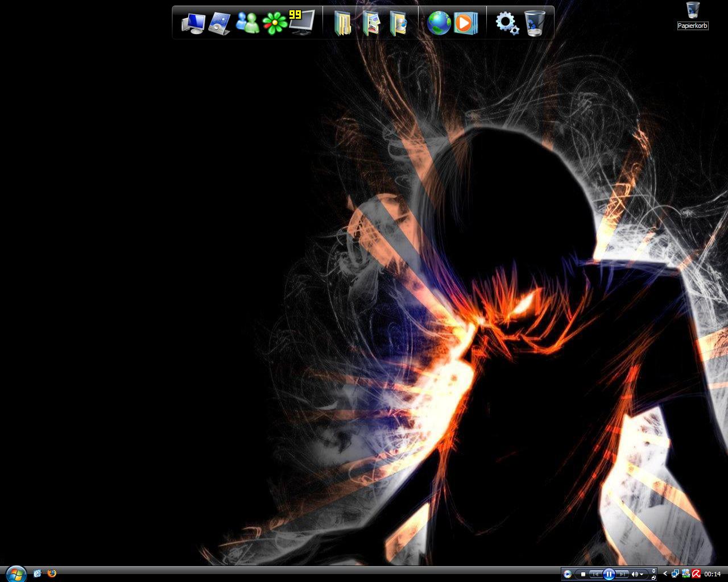Launch Windows Media Player from the dock
Image resolution: width=728 pixels, height=582 pixels.
click(x=466, y=23)
